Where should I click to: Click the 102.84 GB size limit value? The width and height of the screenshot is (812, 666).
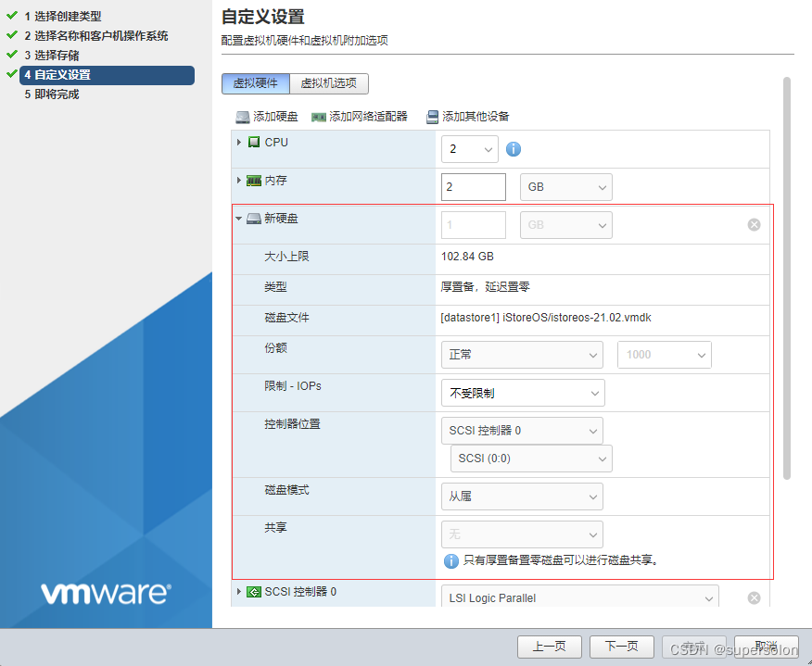point(467,257)
